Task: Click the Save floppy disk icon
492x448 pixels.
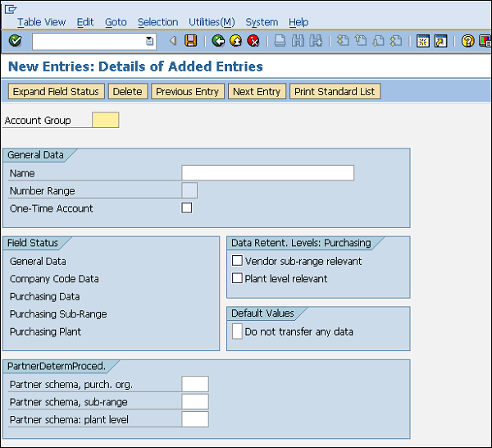Action: tap(190, 41)
